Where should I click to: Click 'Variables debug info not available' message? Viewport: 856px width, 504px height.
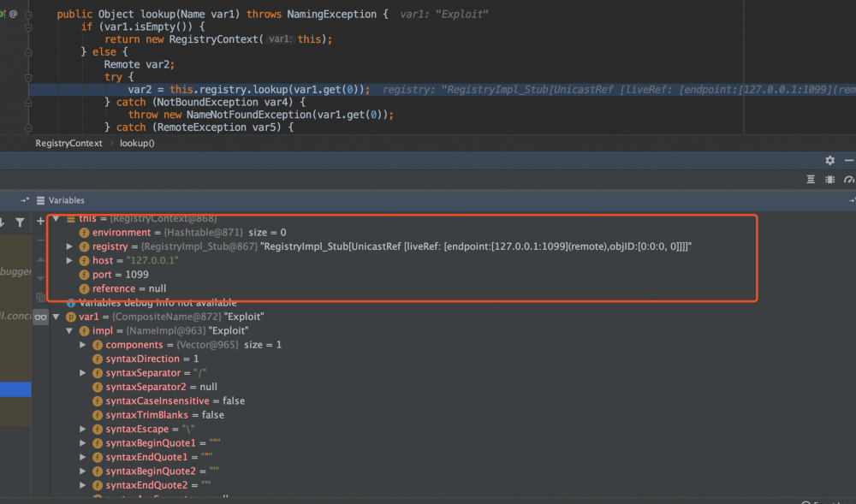coord(158,303)
